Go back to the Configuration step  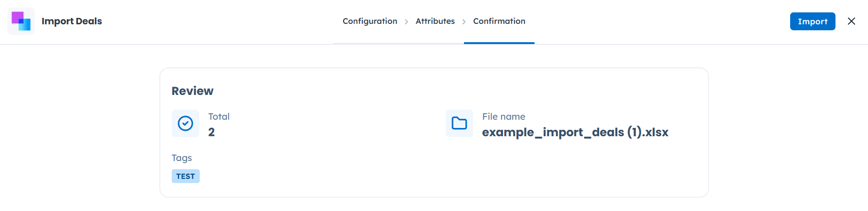[x=370, y=21]
